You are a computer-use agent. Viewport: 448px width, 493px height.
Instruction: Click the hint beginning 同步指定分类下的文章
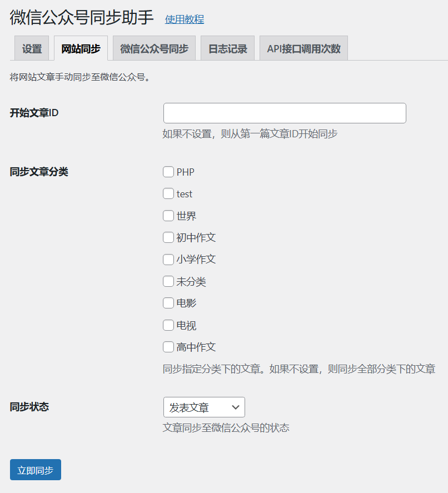pyautogui.click(x=299, y=369)
